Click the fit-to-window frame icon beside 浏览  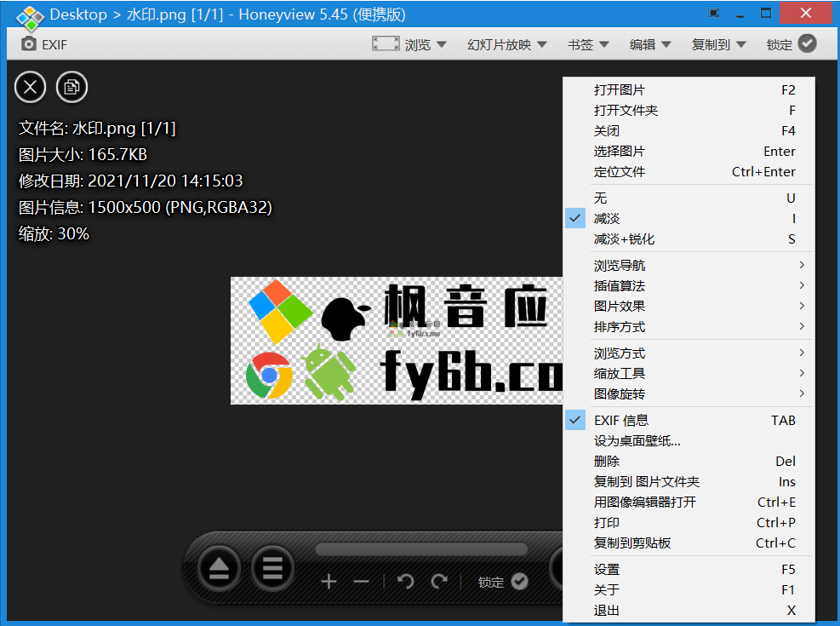tap(386, 44)
